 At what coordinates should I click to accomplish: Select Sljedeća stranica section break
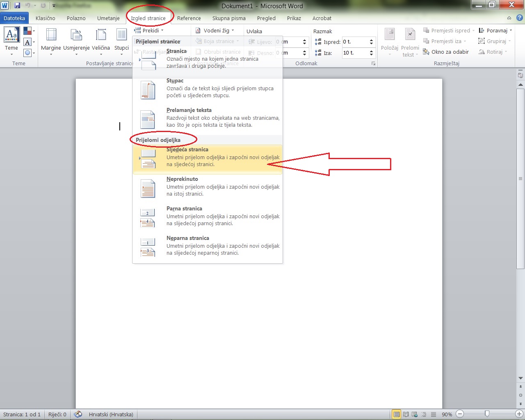(208, 159)
